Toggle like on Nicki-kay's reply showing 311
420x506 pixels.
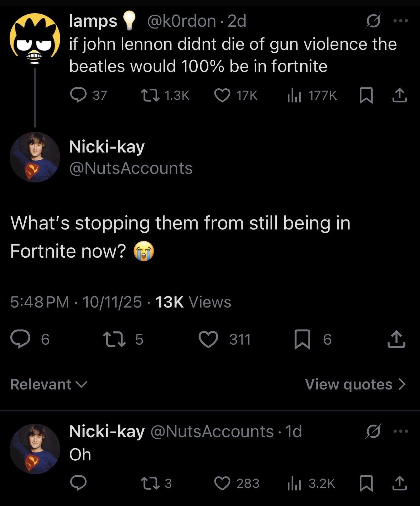pos(210,340)
